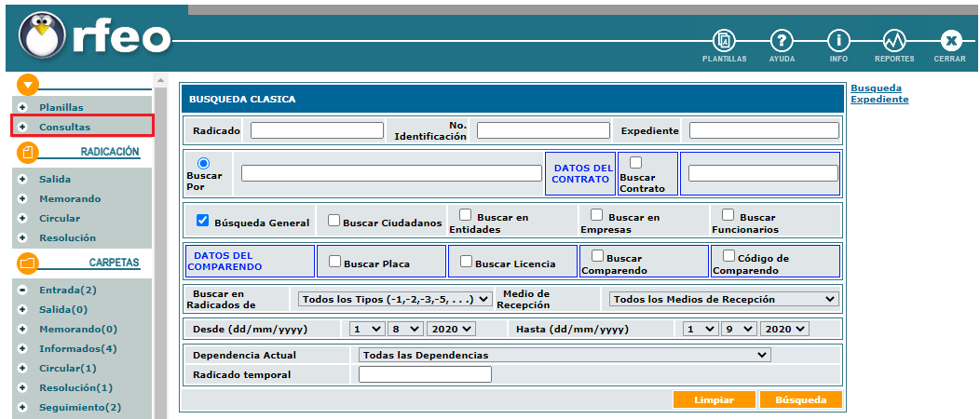Select the Buscar Por radio button

click(x=203, y=163)
